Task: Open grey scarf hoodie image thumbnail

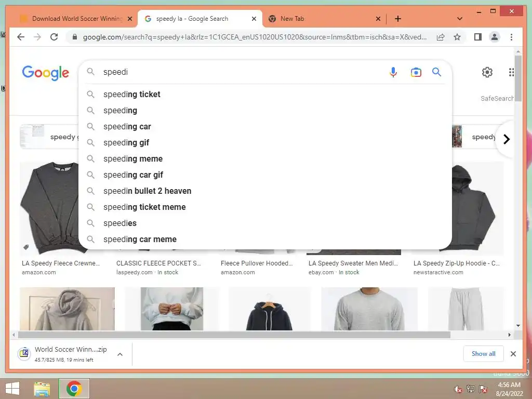Action: [67, 309]
